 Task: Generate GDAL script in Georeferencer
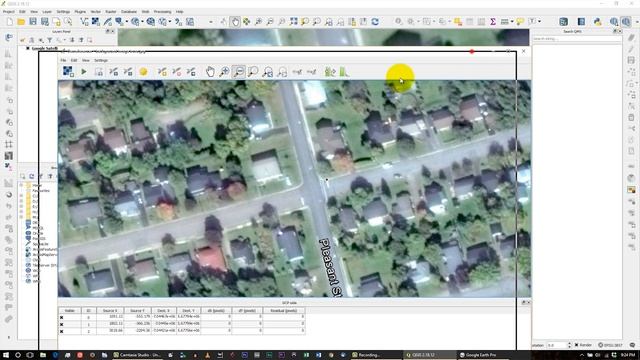(x=99, y=72)
